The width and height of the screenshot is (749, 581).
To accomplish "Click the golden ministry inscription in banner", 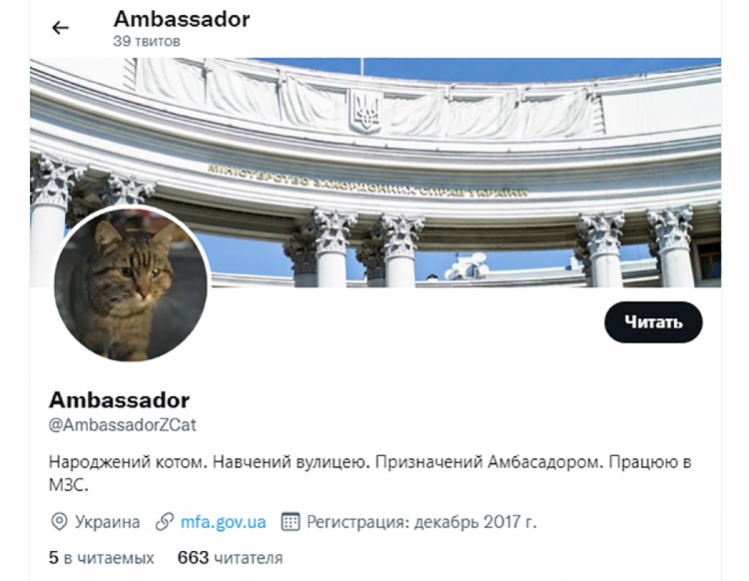I will click(x=368, y=183).
